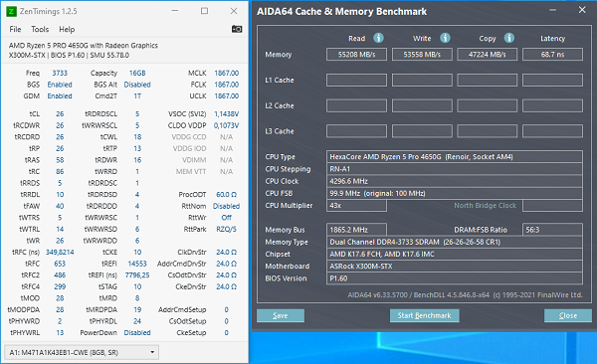Click the CPU Clock value 4296.6 MHz
This screenshot has height=364, width=597.
pyautogui.click(x=455, y=181)
